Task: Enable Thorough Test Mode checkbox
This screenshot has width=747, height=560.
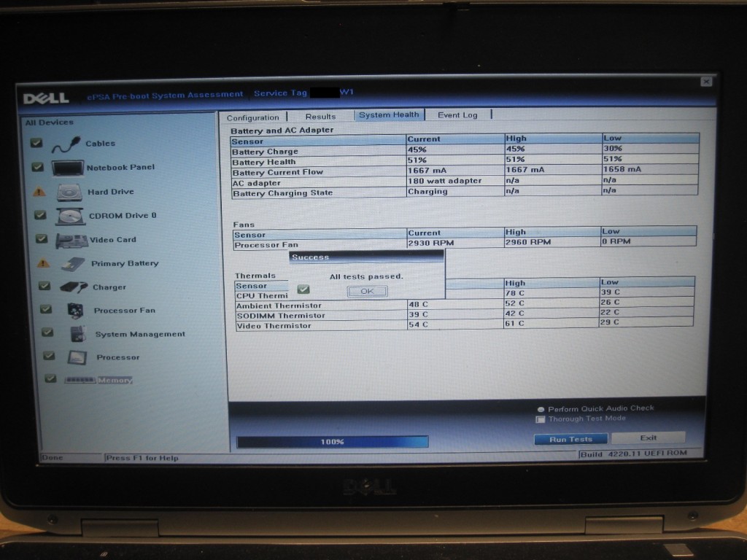Action: [x=541, y=419]
